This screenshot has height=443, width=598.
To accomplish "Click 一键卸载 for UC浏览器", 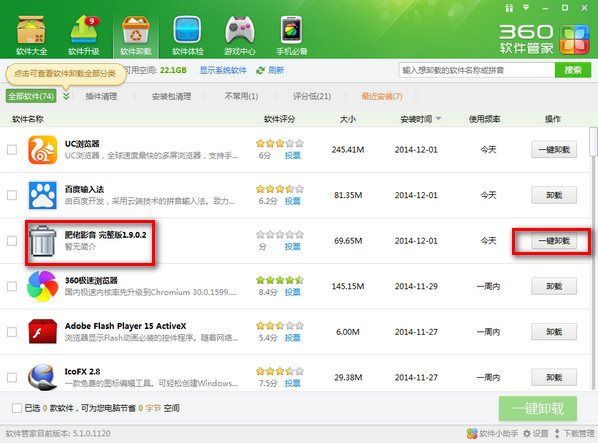I will pyautogui.click(x=554, y=150).
